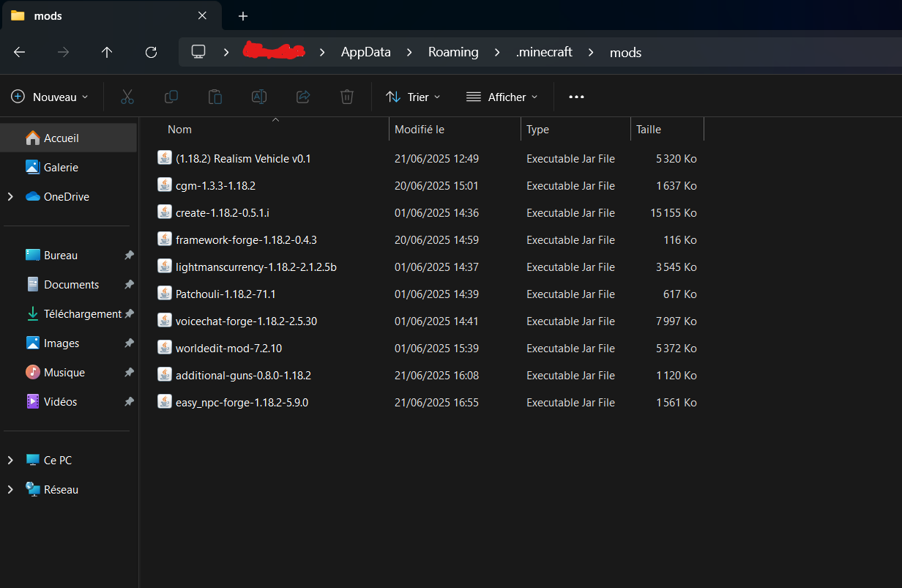Navigate to AppData in the address bar
Viewport: 902px width, 588px height.
coord(366,52)
